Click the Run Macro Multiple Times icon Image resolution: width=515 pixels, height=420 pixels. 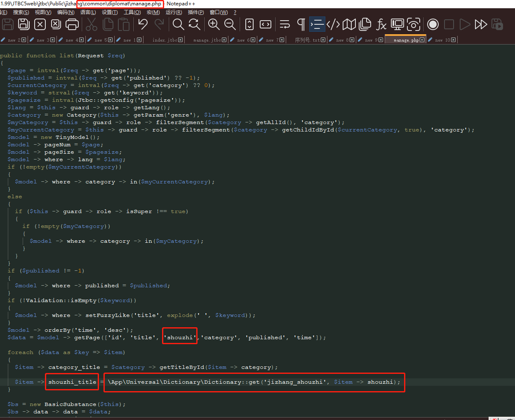pos(481,24)
